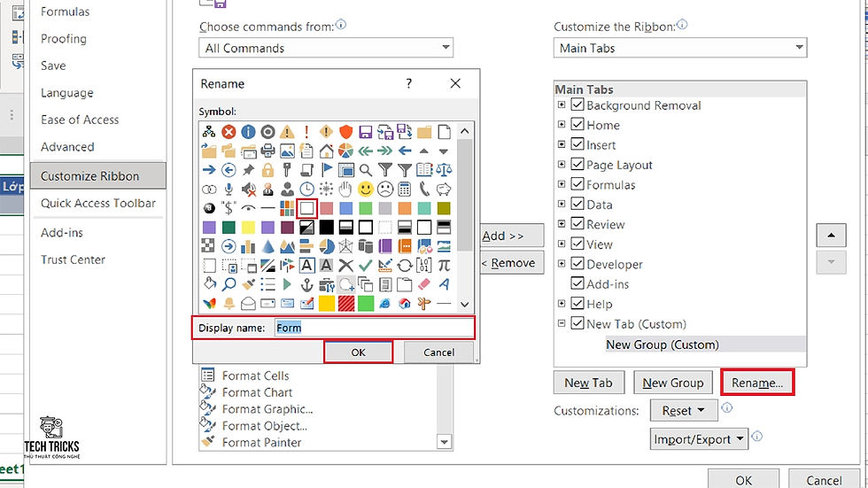Choose the clock symbol
Viewport: 868px width, 488px height.
pyautogui.click(x=306, y=190)
